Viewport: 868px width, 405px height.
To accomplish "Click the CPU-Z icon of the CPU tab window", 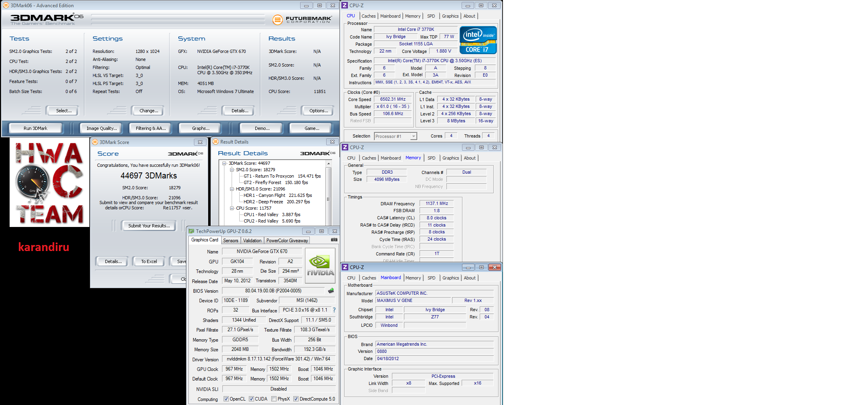I will point(345,5).
